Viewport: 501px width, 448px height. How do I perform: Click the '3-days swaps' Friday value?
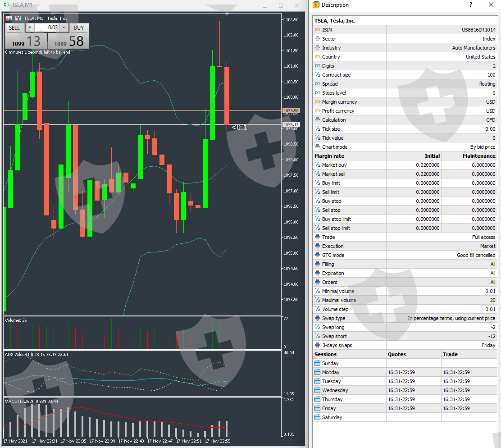[x=488, y=345]
